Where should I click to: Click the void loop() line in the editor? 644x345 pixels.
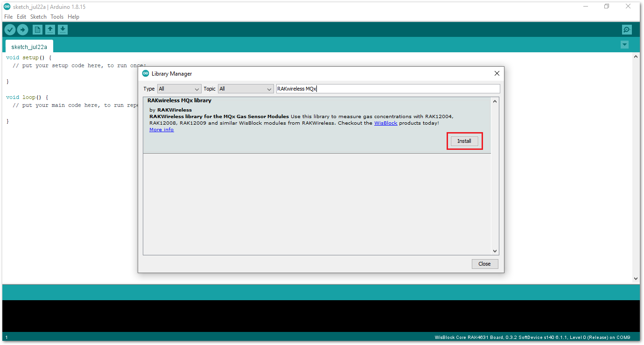[x=27, y=98]
